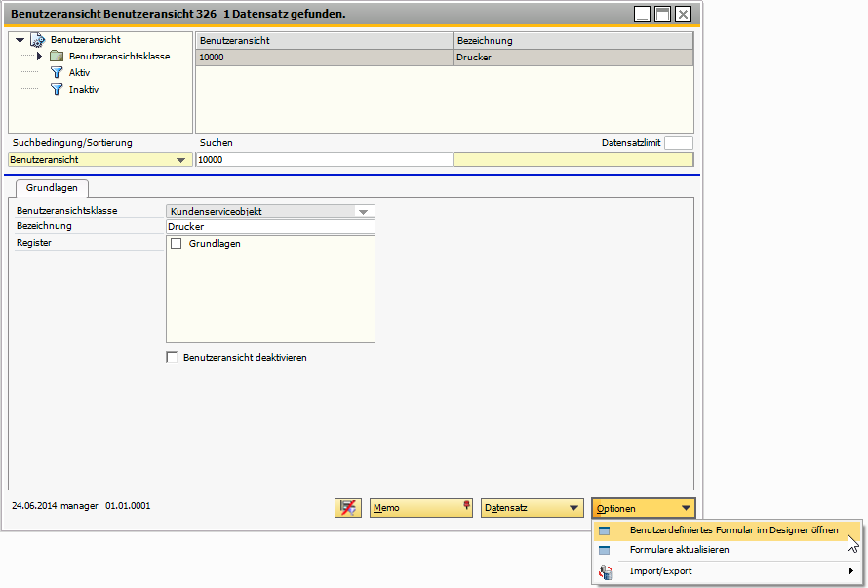The image size is (868, 588).
Task: Click the Import/Export gear icon
Action: (x=604, y=571)
